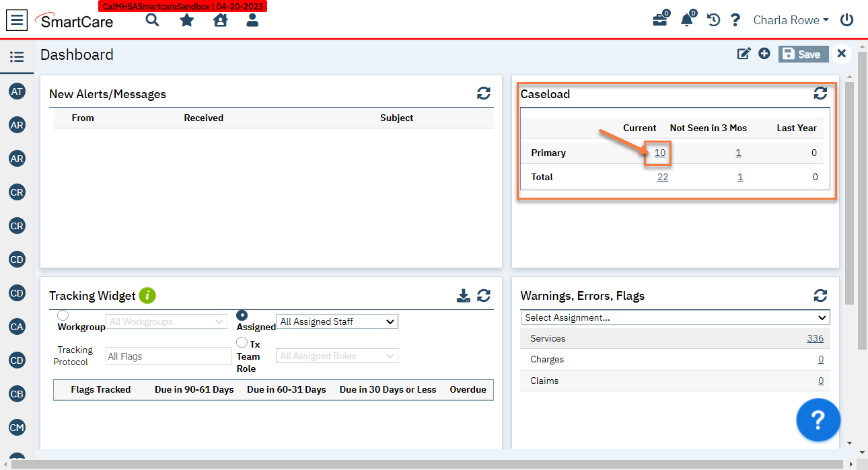Open the SmartCare hamburger menu
This screenshot has height=470, width=868.
pos(17,20)
